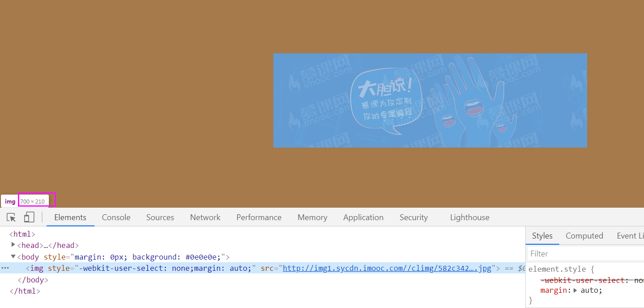Expand the head element node
Image resolution: width=644 pixels, height=308 pixels.
(x=13, y=245)
